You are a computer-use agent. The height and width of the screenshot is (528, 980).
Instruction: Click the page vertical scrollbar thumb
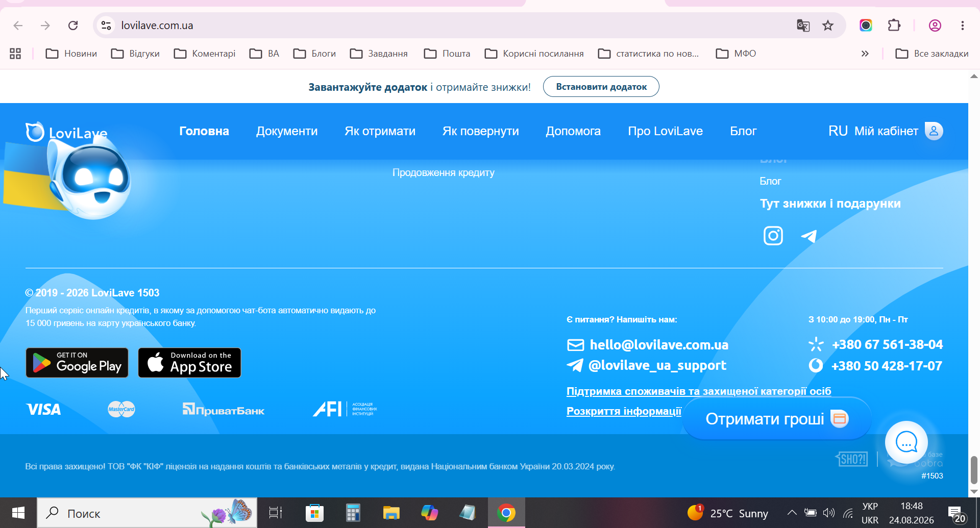coord(974,470)
